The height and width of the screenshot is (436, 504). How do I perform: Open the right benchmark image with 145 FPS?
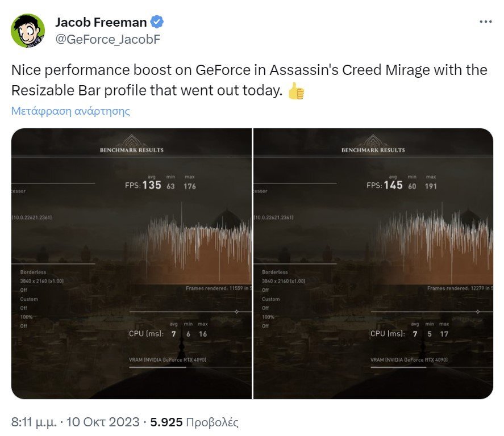click(373, 263)
